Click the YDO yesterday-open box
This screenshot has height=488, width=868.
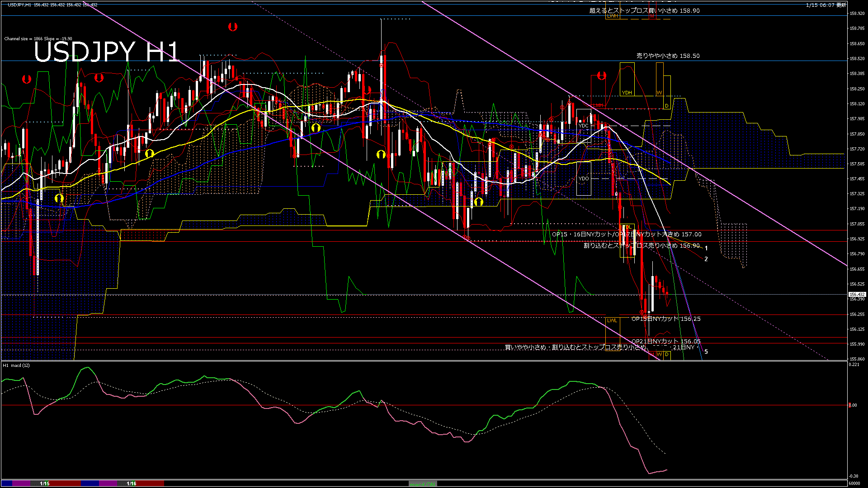[x=584, y=178]
